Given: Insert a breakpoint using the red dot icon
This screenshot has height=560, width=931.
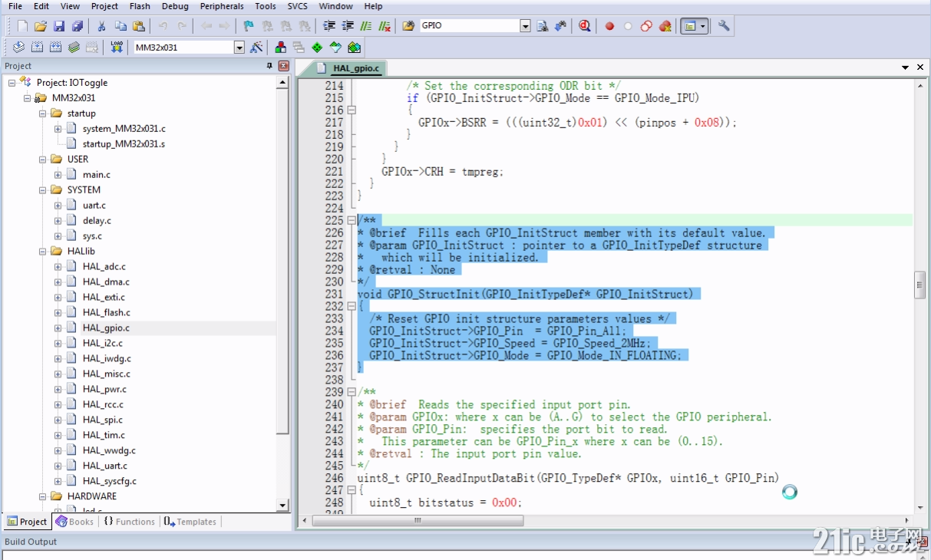Looking at the screenshot, I should 609,26.
